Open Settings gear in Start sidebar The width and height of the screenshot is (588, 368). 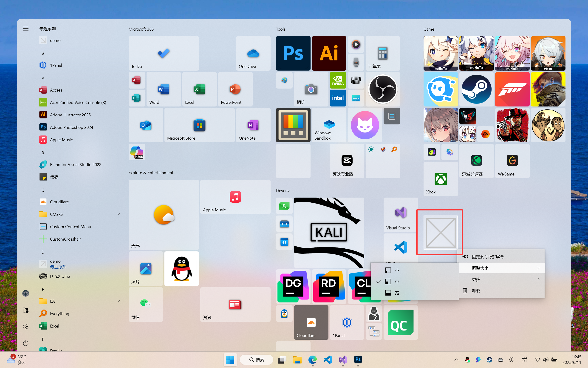[26, 326]
